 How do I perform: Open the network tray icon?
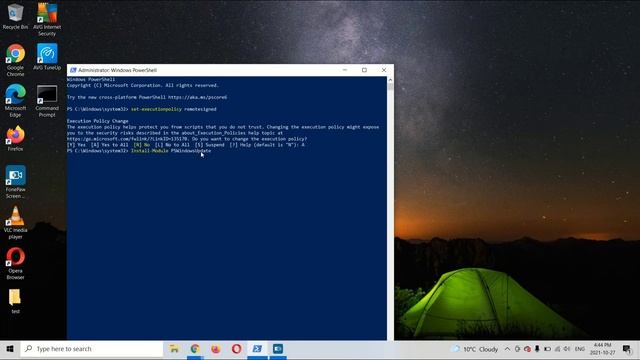[x=557, y=349]
